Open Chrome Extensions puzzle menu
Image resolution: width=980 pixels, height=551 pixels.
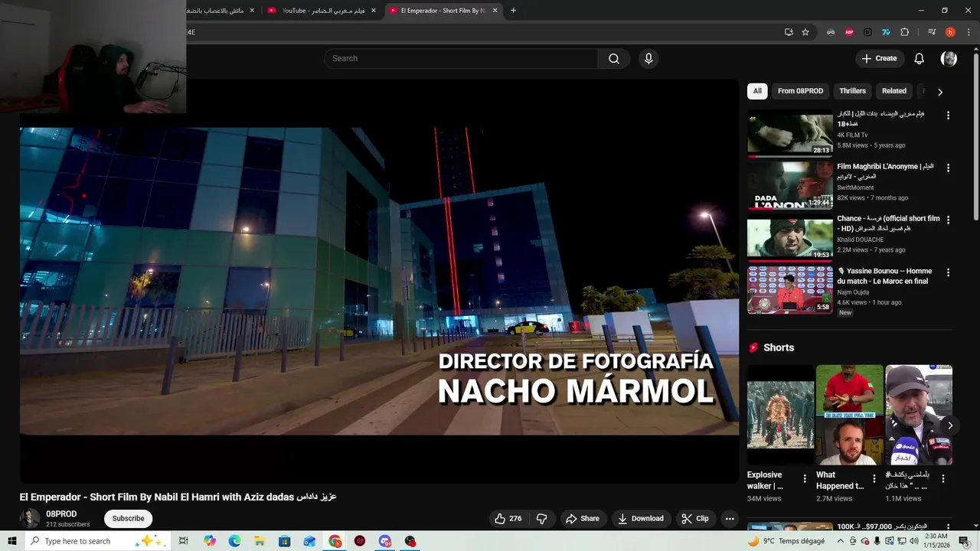pos(904,32)
